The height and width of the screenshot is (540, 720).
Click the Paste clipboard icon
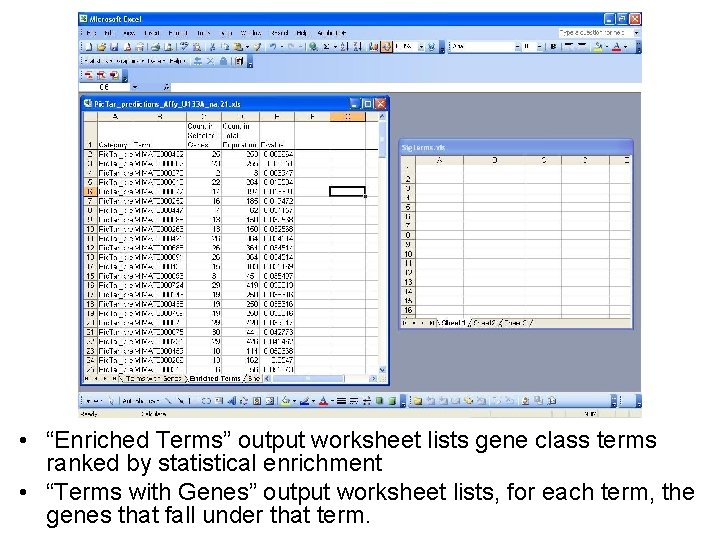click(238, 46)
